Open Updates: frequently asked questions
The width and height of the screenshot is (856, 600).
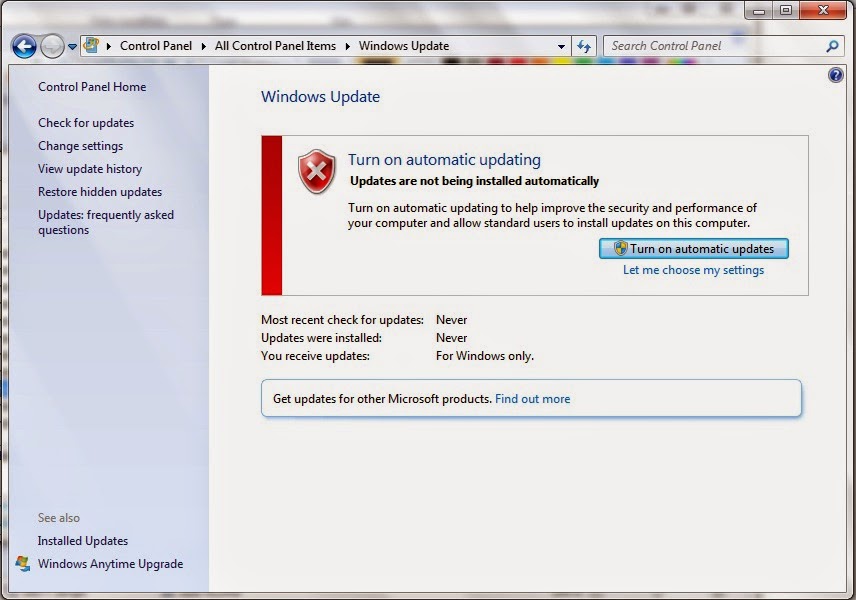pyautogui.click(x=106, y=222)
